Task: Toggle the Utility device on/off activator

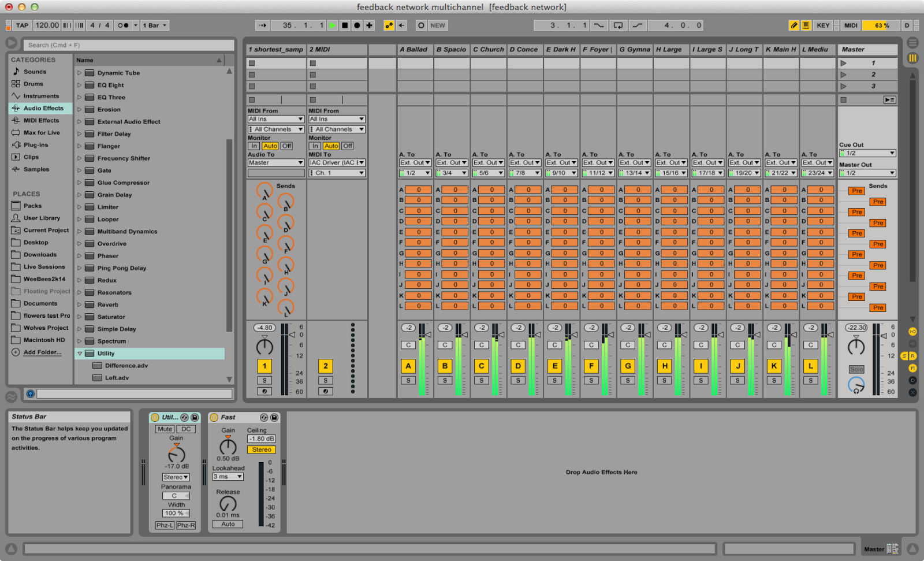Action: point(155,417)
